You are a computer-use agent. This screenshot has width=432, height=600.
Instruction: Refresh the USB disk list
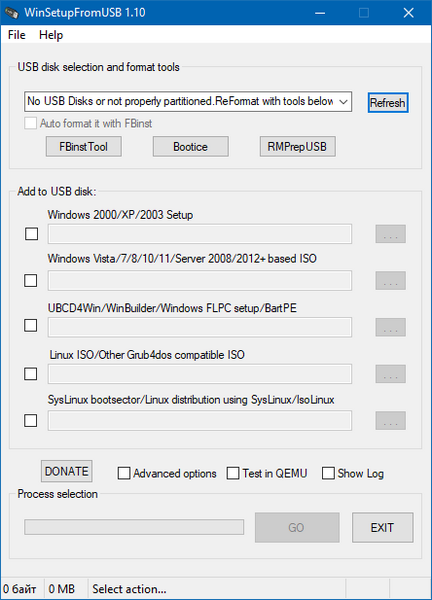pos(388,103)
